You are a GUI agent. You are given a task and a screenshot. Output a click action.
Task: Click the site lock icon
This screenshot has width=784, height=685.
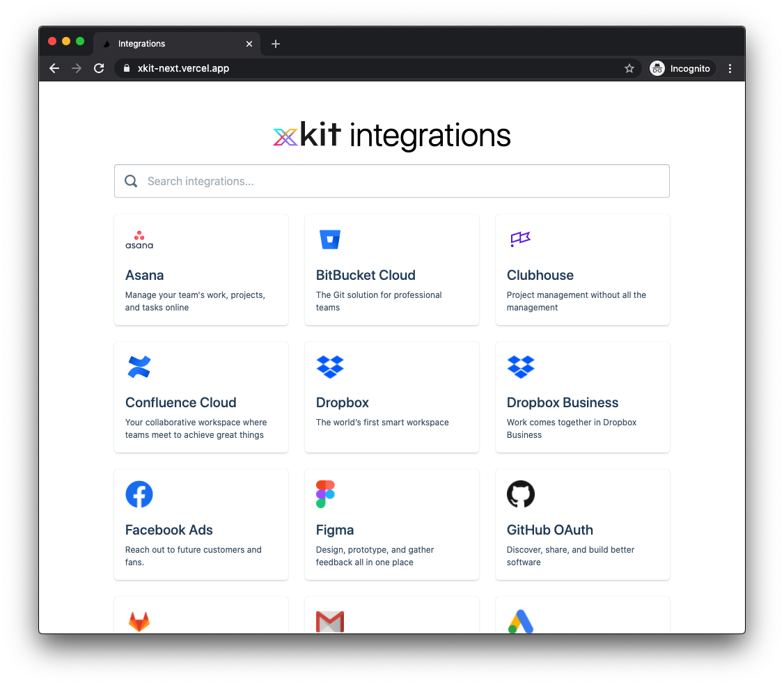click(x=127, y=68)
